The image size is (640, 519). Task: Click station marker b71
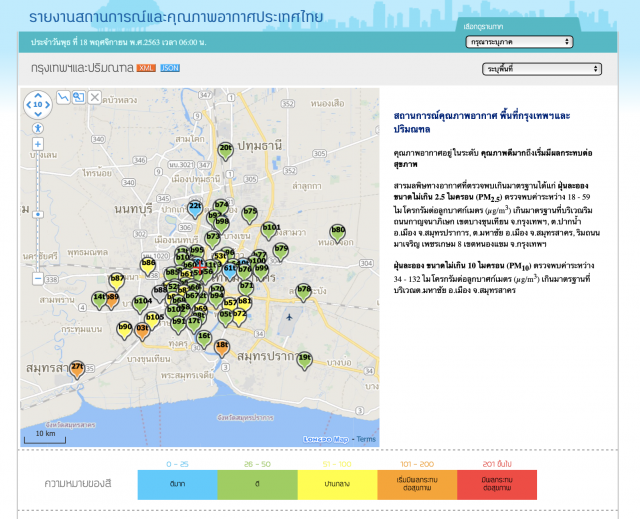pyautogui.click(x=246, y=288)
